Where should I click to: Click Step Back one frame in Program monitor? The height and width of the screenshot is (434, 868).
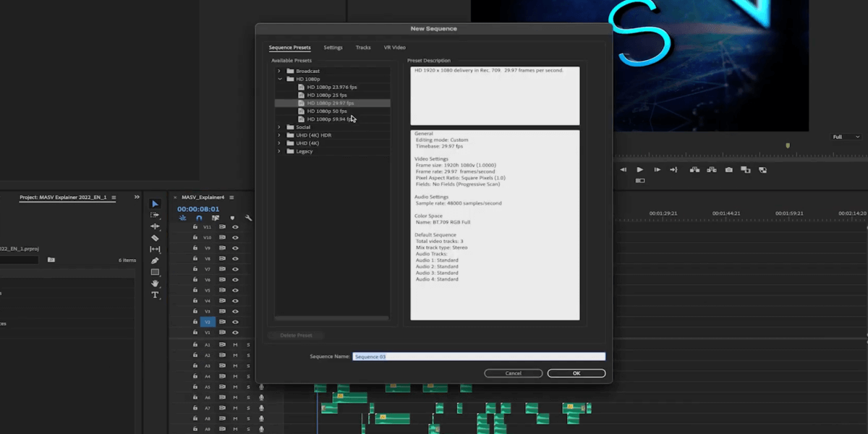pyautogui.click(x=623, y=169)
